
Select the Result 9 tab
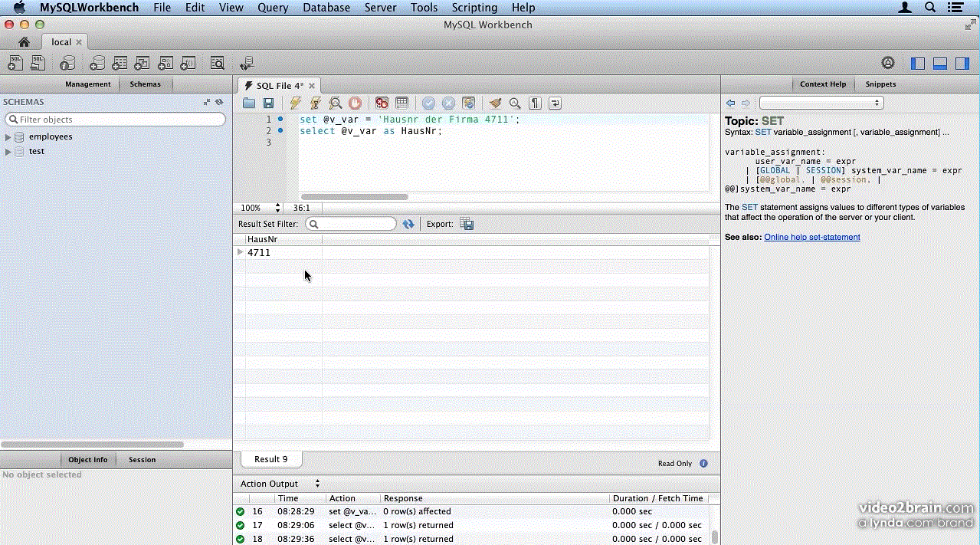[x=270, y=459]
